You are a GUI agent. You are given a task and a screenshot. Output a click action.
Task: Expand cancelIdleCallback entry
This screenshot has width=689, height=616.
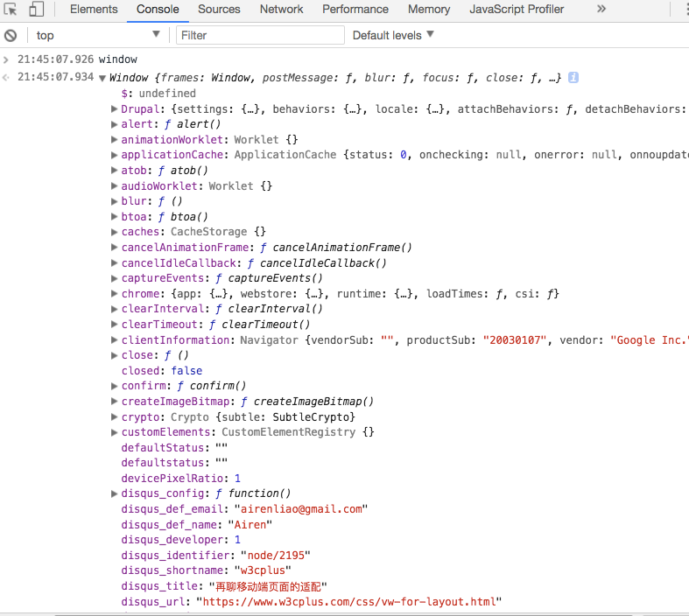[x=114, y=262]
